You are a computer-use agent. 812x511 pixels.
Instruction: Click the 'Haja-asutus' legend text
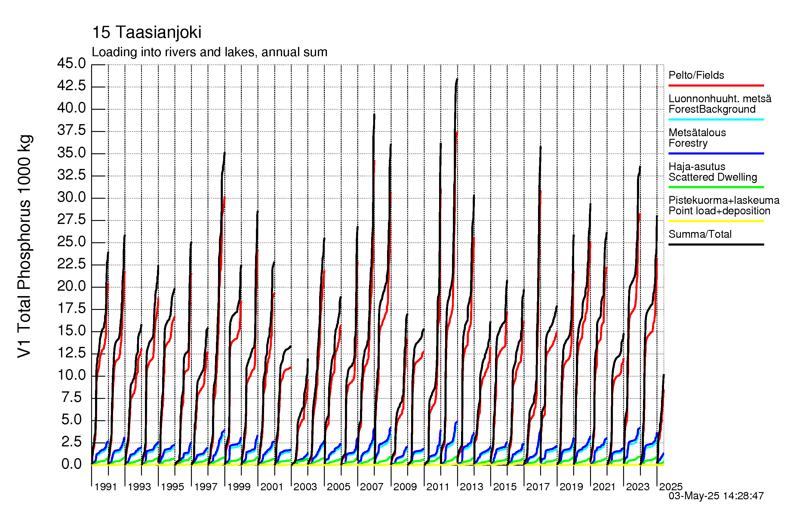click(697, 167)
